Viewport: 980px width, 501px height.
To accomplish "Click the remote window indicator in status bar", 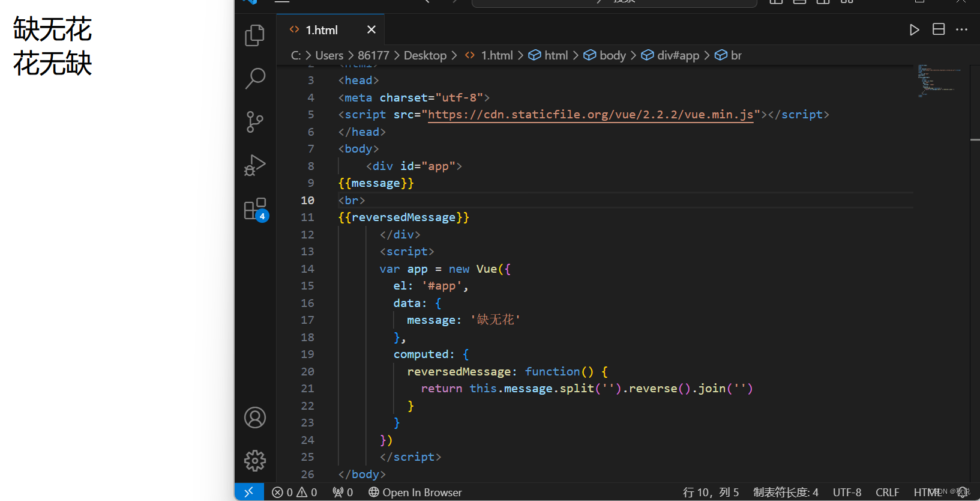I will (249, 492).
